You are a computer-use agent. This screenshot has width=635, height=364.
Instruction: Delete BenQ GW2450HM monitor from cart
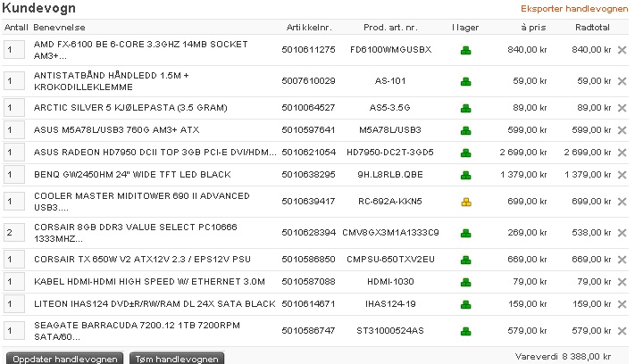[622, 175]
